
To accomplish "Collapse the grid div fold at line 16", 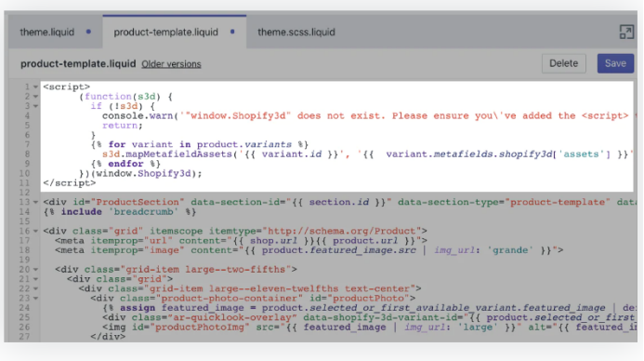I will coord(35,231).
